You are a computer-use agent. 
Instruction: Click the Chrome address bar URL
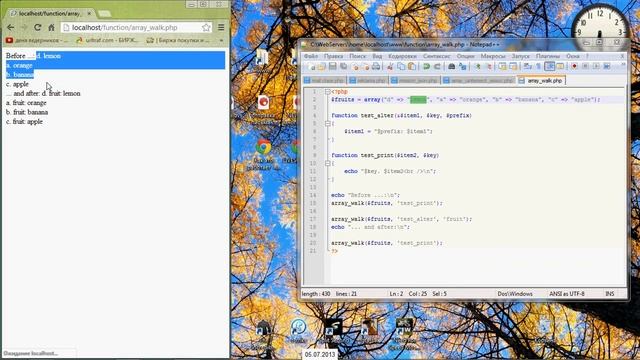pos(124,28)
